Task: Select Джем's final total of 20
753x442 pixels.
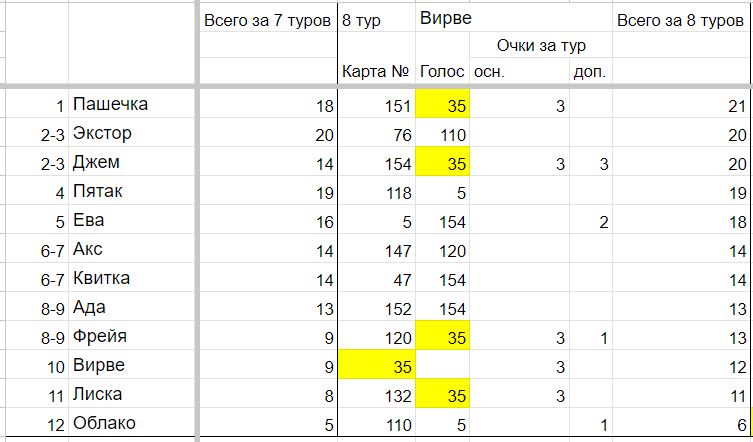Action: 681,163
